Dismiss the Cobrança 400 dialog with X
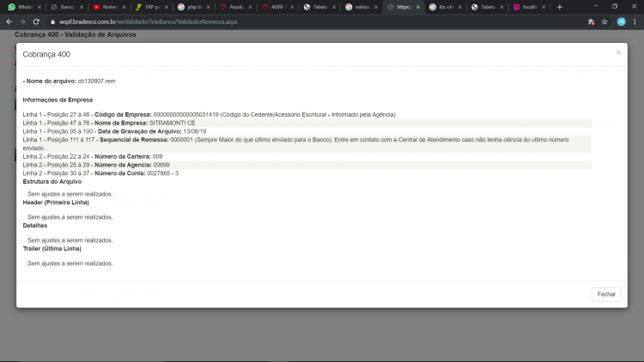Image resolution: width=644 pixels, height=362 pixels. click(x=618, y=52)
